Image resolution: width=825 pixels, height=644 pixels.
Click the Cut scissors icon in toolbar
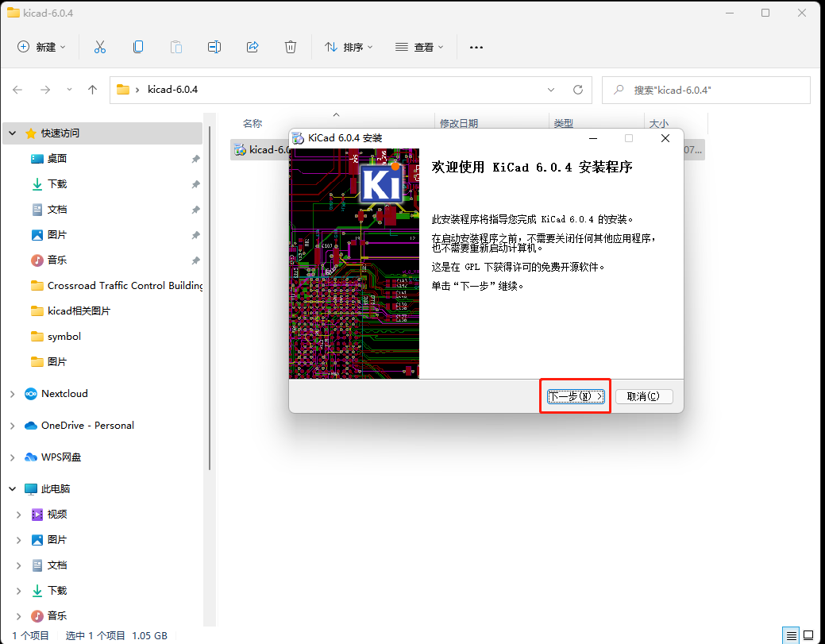(x=100, y=48)
